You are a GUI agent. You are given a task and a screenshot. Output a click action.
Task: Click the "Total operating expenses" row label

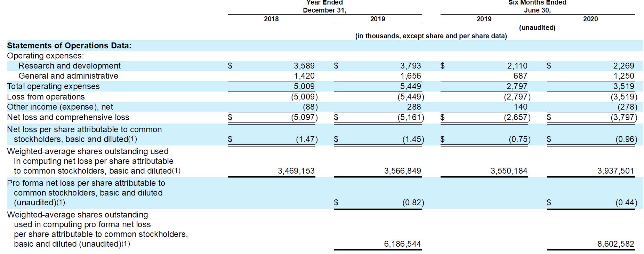[53, 86]
